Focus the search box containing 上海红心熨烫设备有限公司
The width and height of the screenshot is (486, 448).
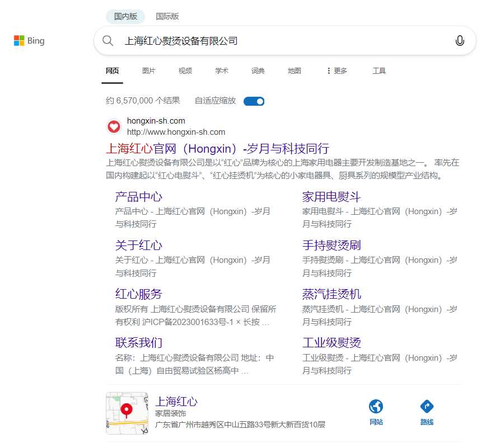(x=285, y=41)
